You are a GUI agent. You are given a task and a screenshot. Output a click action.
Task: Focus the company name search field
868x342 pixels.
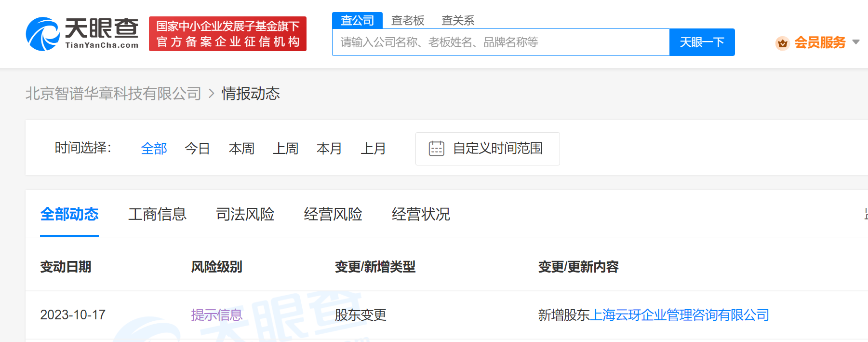pos(501,42)
